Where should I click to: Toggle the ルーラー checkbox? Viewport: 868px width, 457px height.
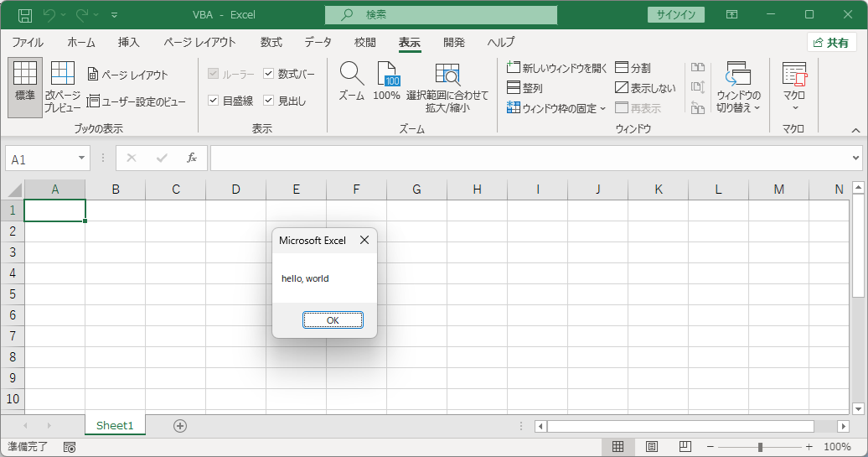pyautogui.click(x=213, y=74)
